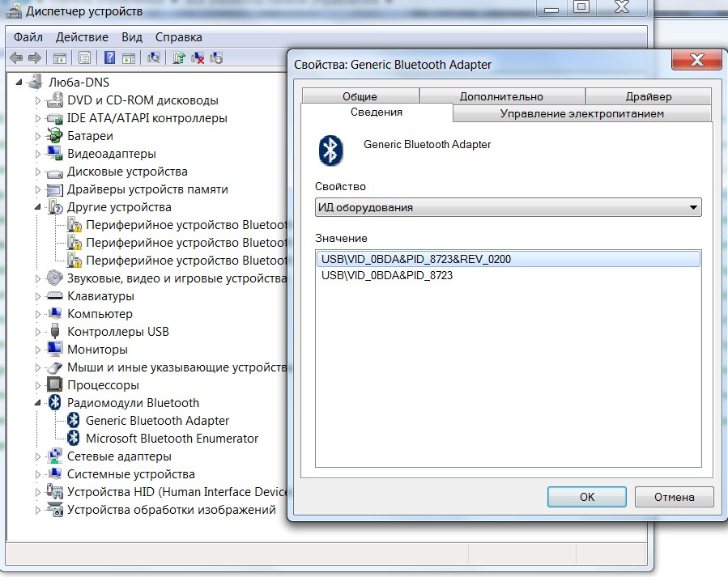Viewport: 728px width, 577px height.
Task: Click the Люба-DNS computer icon
Action: [36, 82]
